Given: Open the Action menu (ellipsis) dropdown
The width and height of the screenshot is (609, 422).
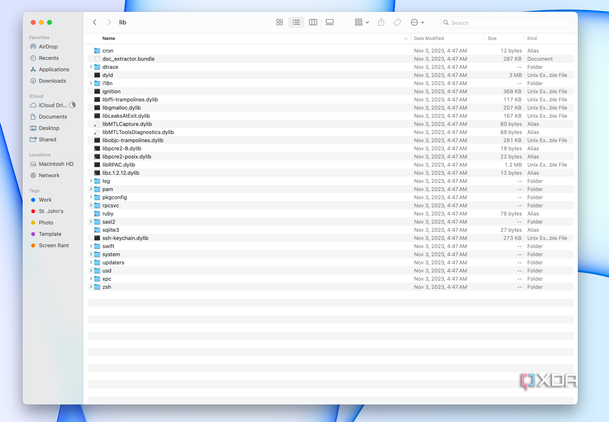Looking at the screenshot, I should click(x=418, y=23).
